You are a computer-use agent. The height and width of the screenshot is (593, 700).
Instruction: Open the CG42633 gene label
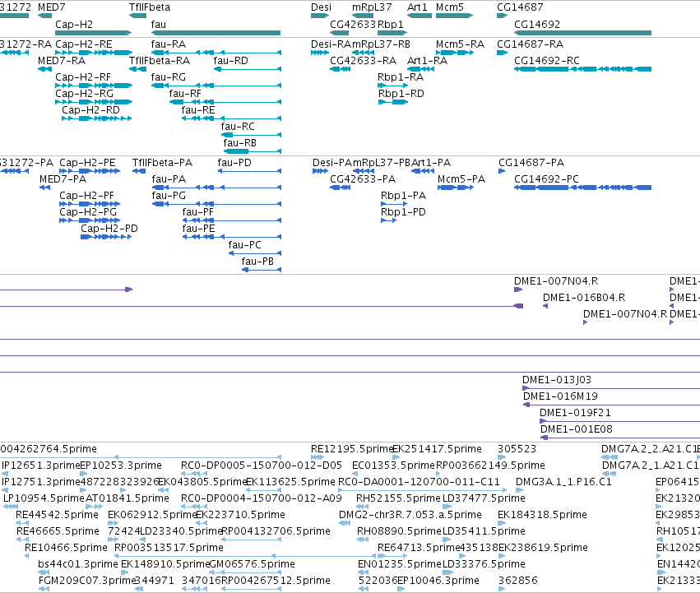tap(353, 24)
